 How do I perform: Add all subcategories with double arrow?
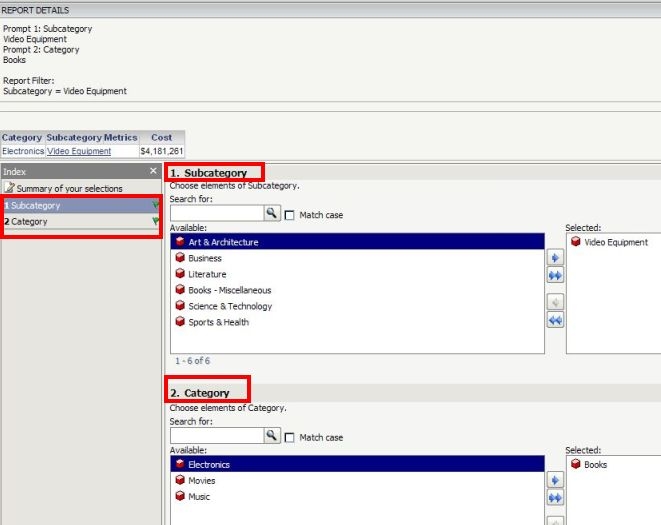pos(555,276)
